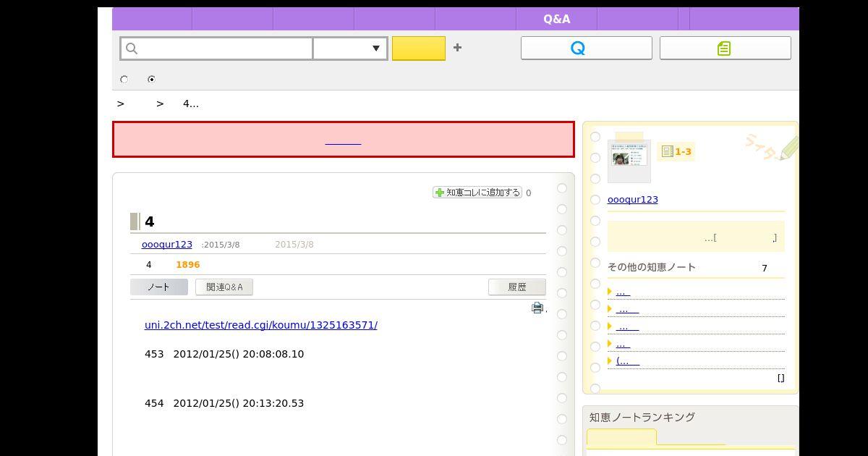Screen dimensions: 868x456
Task: Open the 履歴 history button
Action: (517, 287)
